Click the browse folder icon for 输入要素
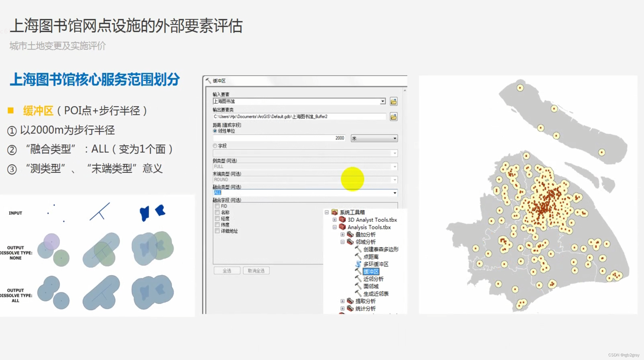The width and height of the screenshot is (644, 360). coord(394,101)
